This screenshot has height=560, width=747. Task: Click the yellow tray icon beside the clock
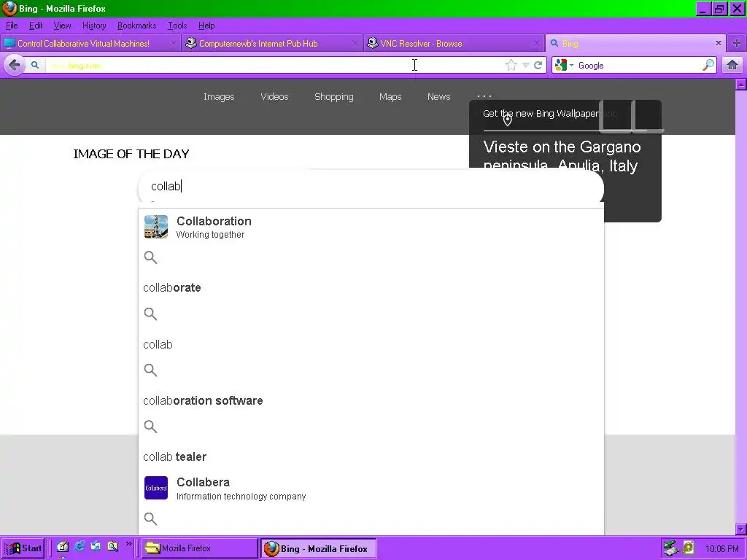689,548
